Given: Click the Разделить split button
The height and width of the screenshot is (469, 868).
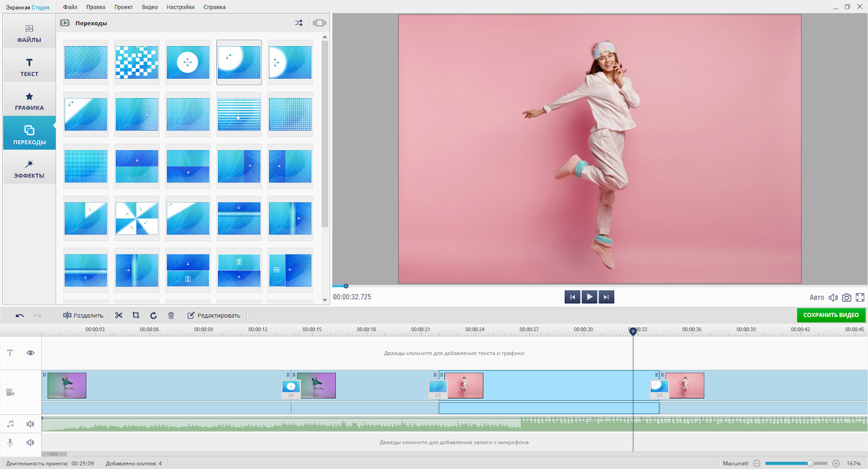Looking at the screenshot, I should pyautogui.click(x=83, y=315).
